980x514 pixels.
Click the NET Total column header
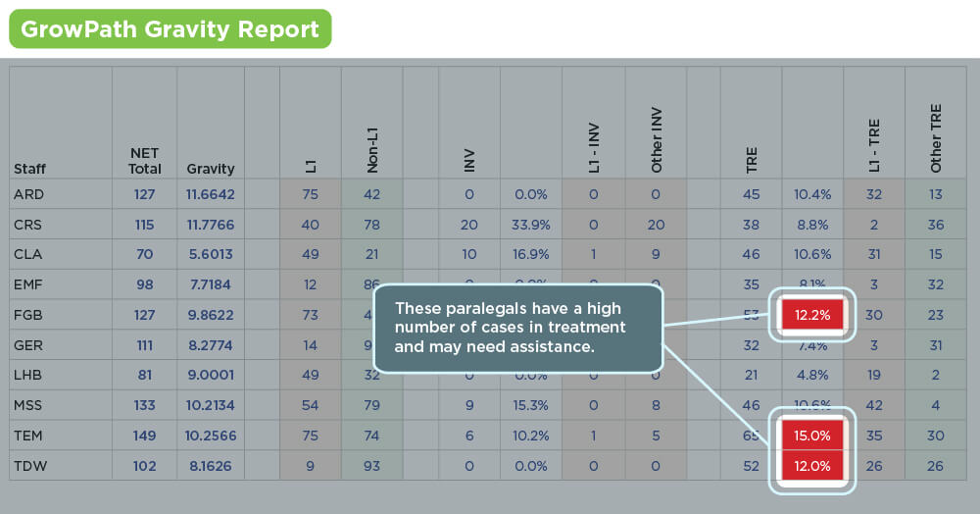coord(145,161)
